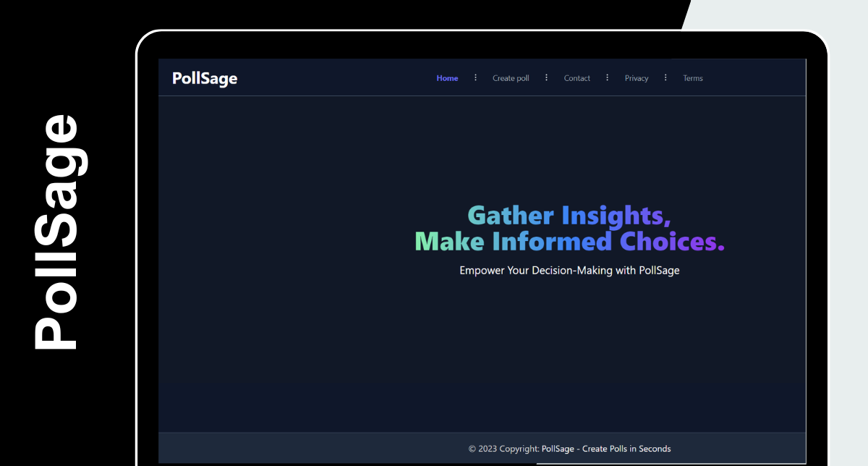Click the dots separator before Terms
Screen dimensions: 868x466
(x=665, y=77)
